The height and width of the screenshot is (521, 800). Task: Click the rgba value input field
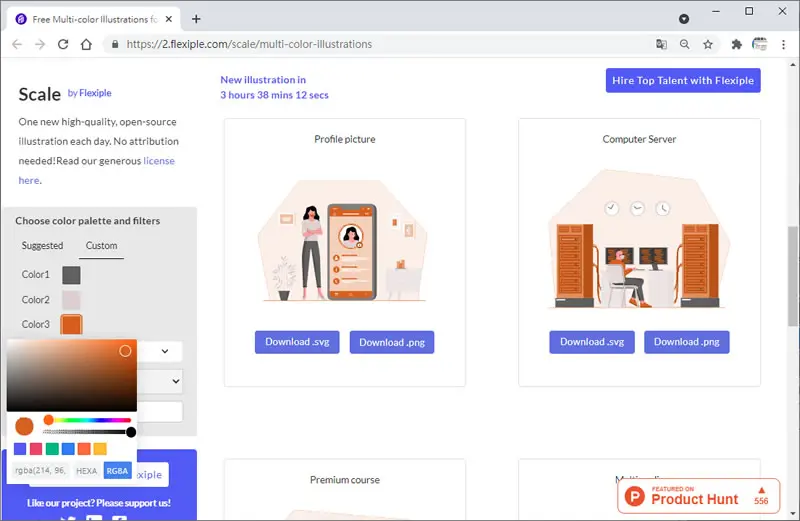(x=40, y=470)
